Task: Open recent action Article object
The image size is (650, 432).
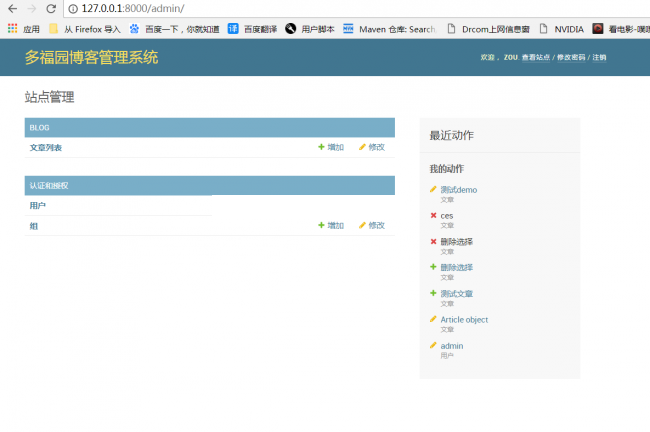Action: point(464,320)
